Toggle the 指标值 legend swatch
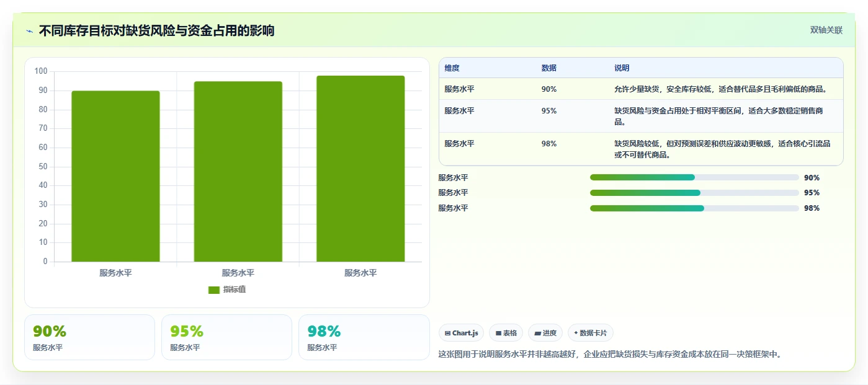 [214, 290]
